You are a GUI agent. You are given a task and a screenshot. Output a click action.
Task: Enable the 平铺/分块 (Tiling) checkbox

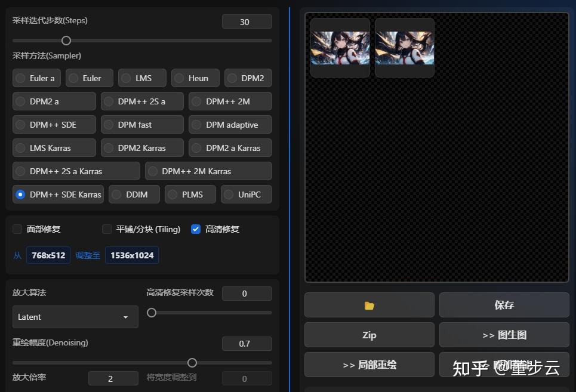point(106,229)
